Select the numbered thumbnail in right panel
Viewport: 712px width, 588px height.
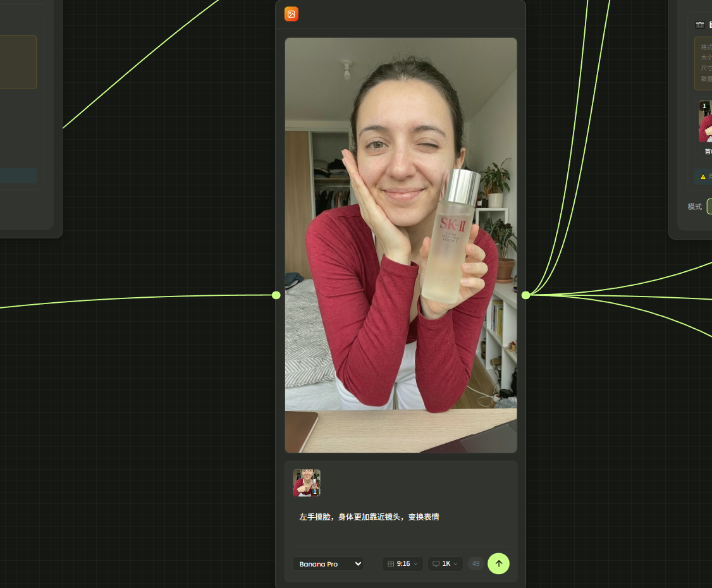(705, 122)
